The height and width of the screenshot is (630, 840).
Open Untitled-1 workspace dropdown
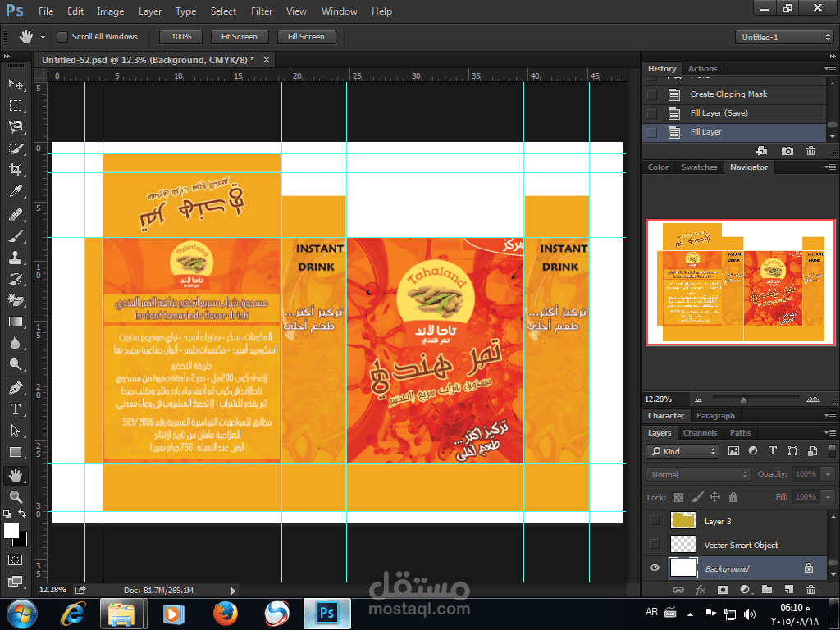(784, 37)
